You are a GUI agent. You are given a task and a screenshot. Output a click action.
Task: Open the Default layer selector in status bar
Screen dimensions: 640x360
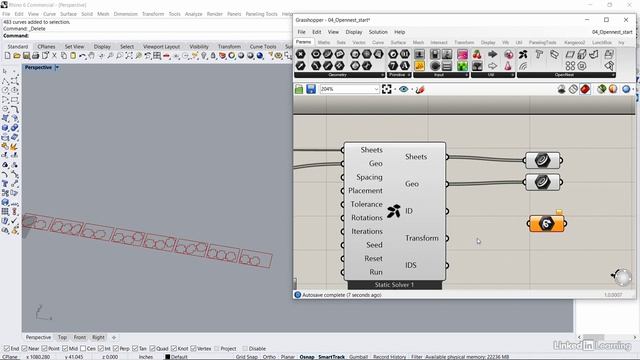point(176,357)
